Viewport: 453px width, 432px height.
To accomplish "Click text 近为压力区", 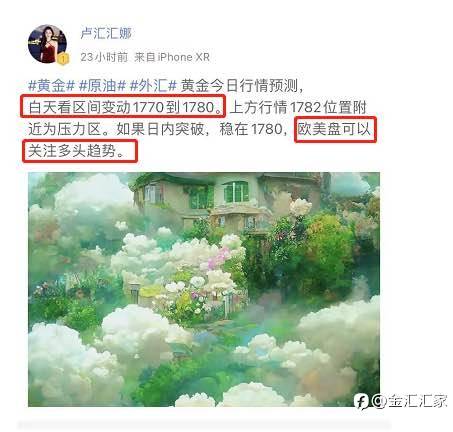I will 68,129.
